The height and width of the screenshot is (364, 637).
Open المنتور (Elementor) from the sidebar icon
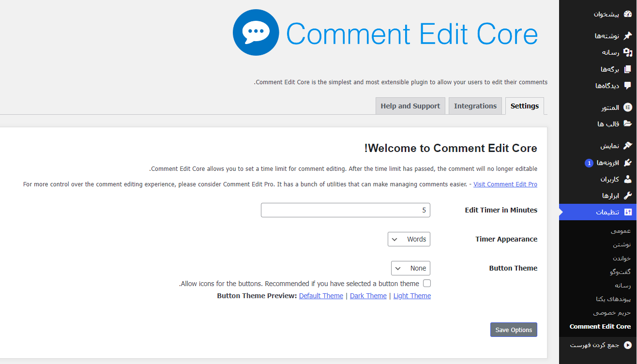(x=628, y=107)
